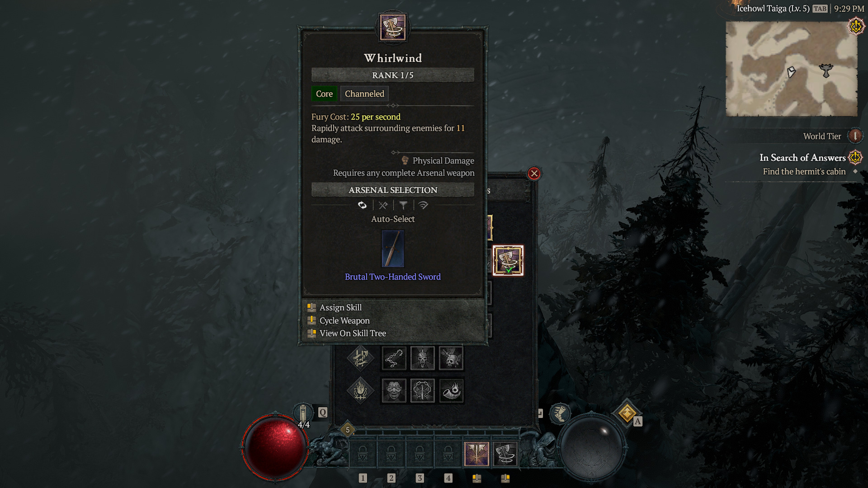Click View On Skill Tree button
The height and width of the screenshot is (488, 868).
(352, 333)
